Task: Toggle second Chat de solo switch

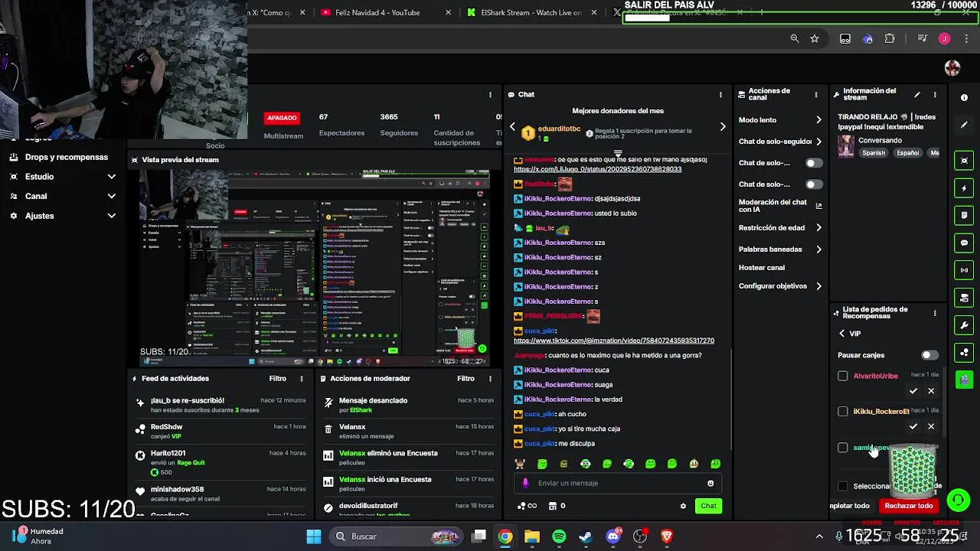Action: (814, 184)
